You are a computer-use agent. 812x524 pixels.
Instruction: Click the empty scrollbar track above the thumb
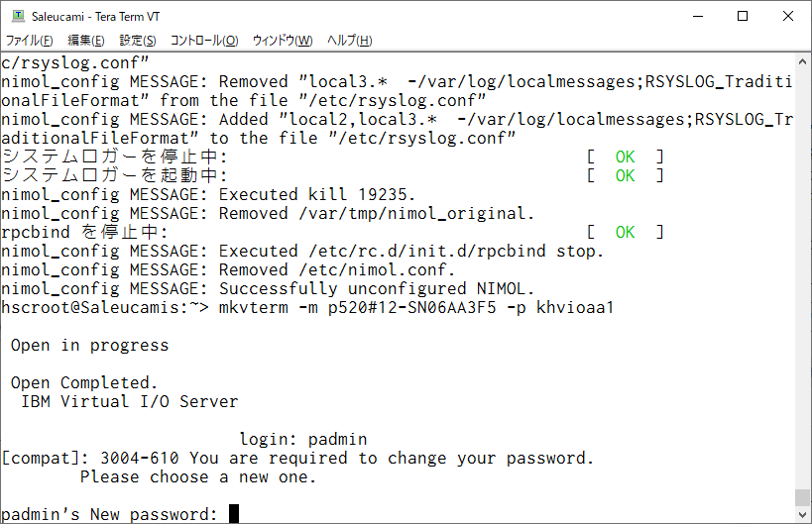(x=802, y=279)
